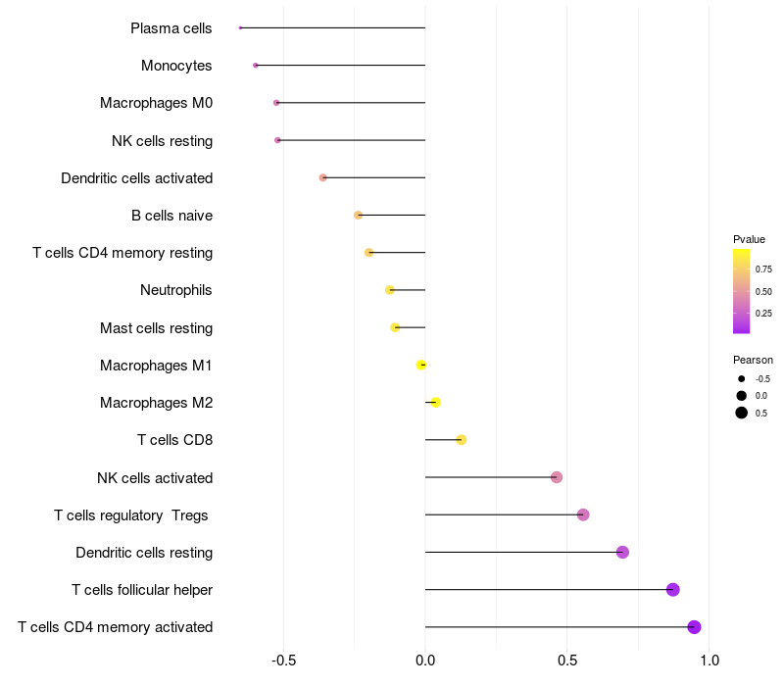
Task: Click the Pvalue color gradient bar
Action: pyautogui.click(x=742, y=291)
